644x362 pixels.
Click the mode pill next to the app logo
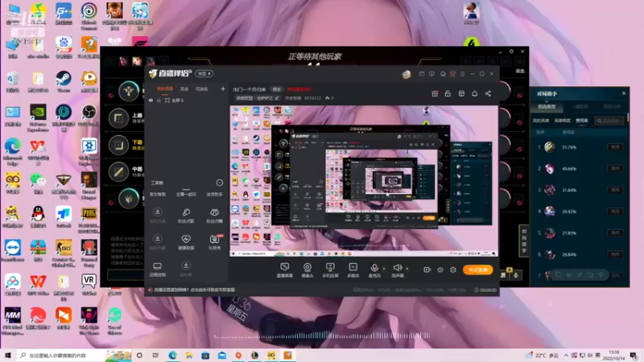point(204,73)
